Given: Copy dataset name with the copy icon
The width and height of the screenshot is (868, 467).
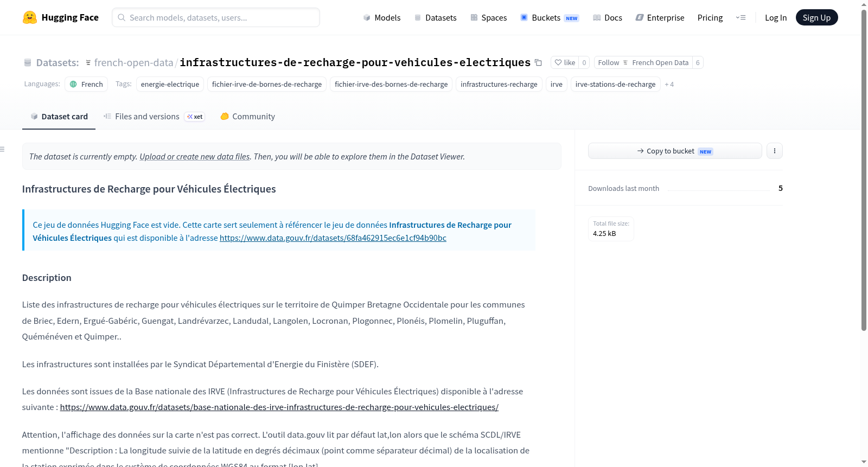Looking at the screenshot, I should [x=538, y=62].
